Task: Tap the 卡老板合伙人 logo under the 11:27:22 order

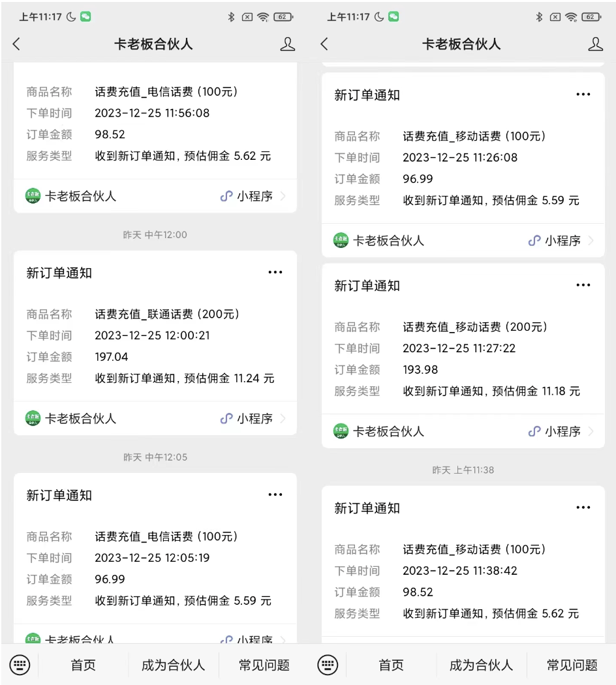Action: click(341, 431)
